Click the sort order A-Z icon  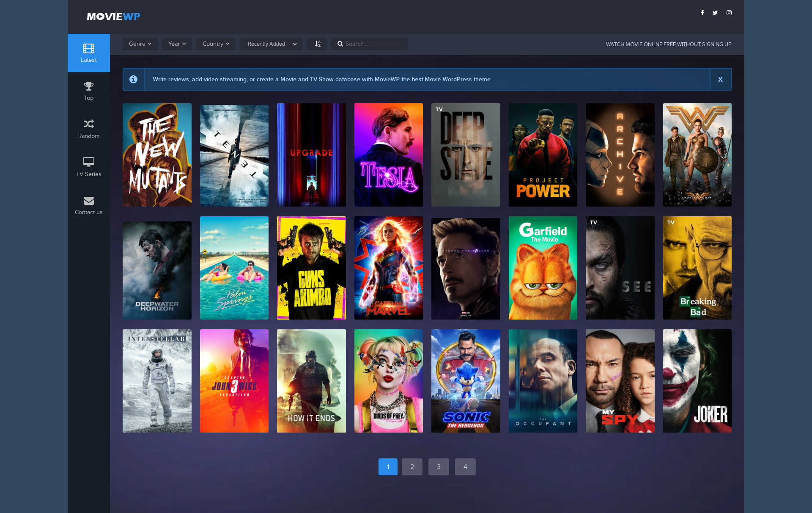coord(318,44)
